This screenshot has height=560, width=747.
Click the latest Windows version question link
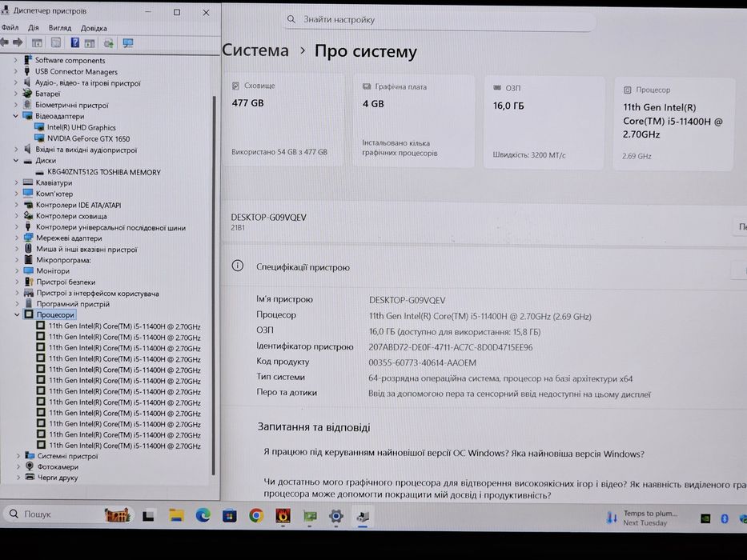point(453,453)
